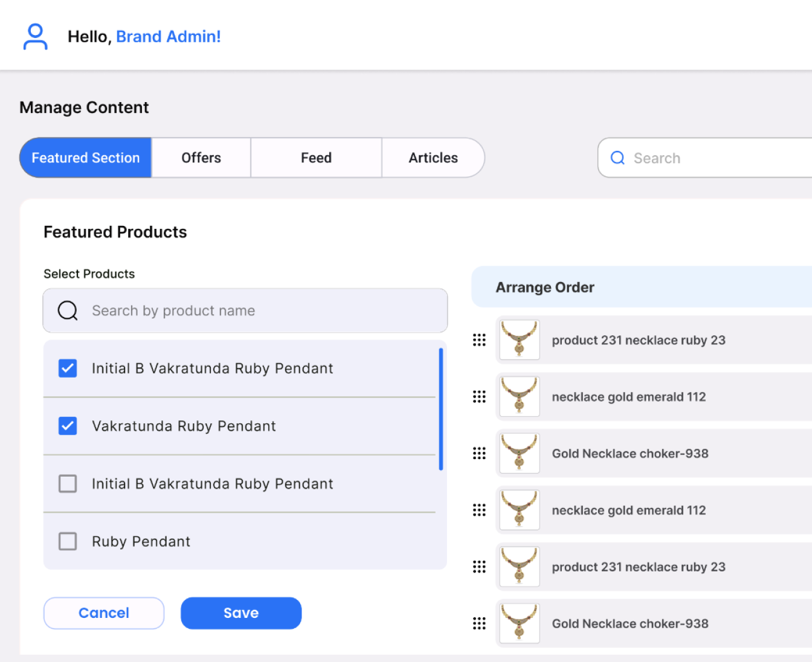Click the magnifier icon in product name search

pos(68,310)
